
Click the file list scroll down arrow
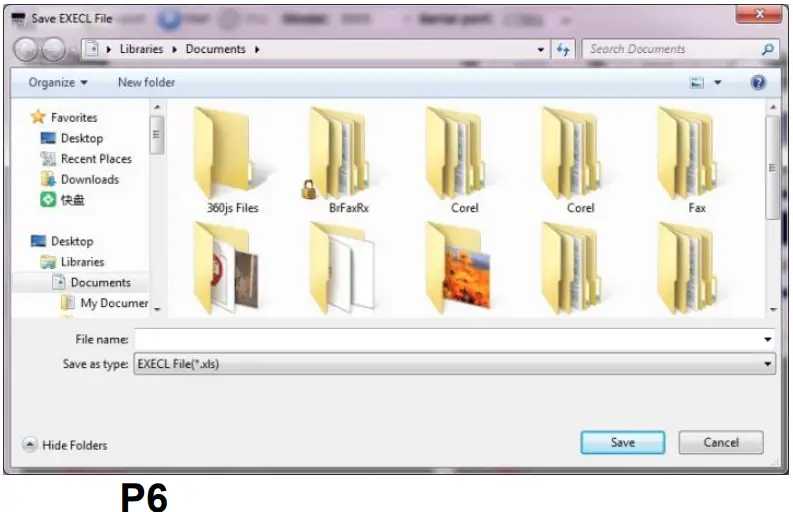pyautogui.click(x=772, y=309)
